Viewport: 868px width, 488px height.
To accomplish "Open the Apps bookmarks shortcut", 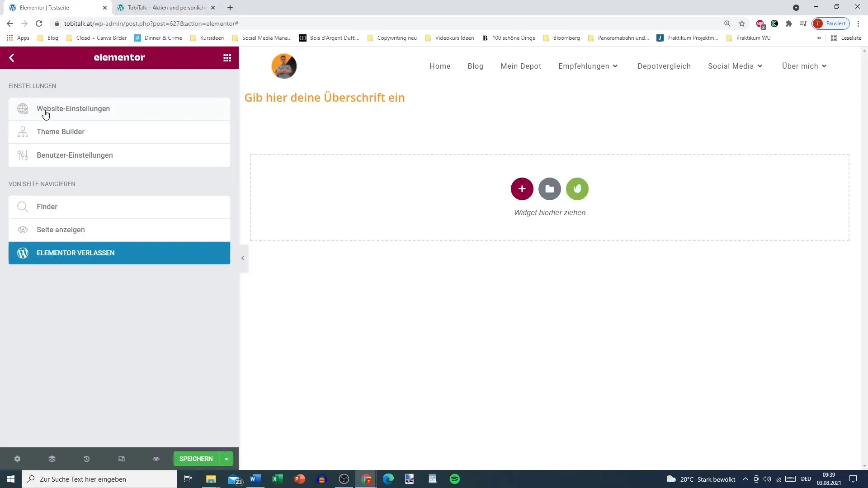I will pyautogui.click(x=18, y=38).
